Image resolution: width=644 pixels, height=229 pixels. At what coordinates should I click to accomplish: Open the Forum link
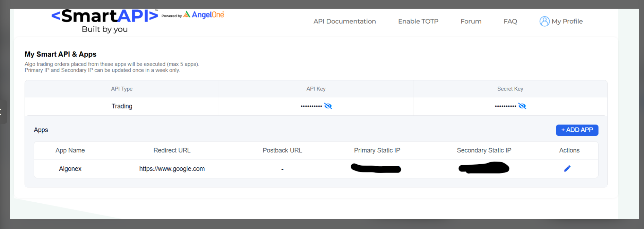point(471,21)
